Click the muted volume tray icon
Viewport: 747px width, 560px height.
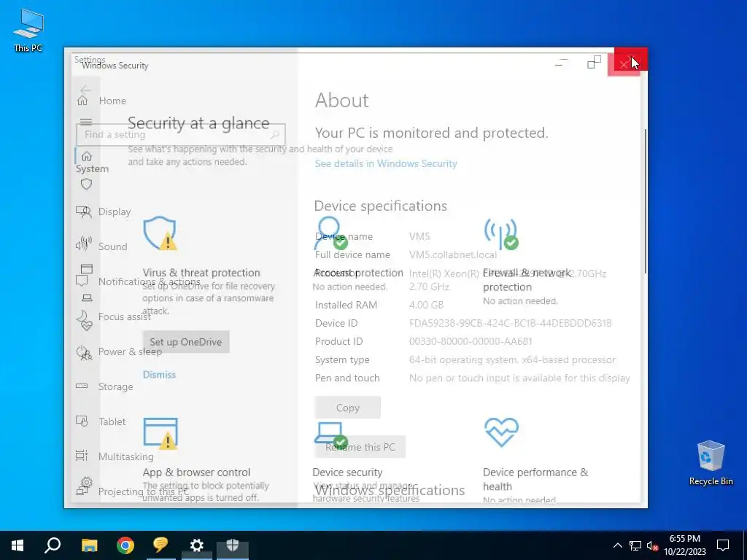click(x=652, y=545)
